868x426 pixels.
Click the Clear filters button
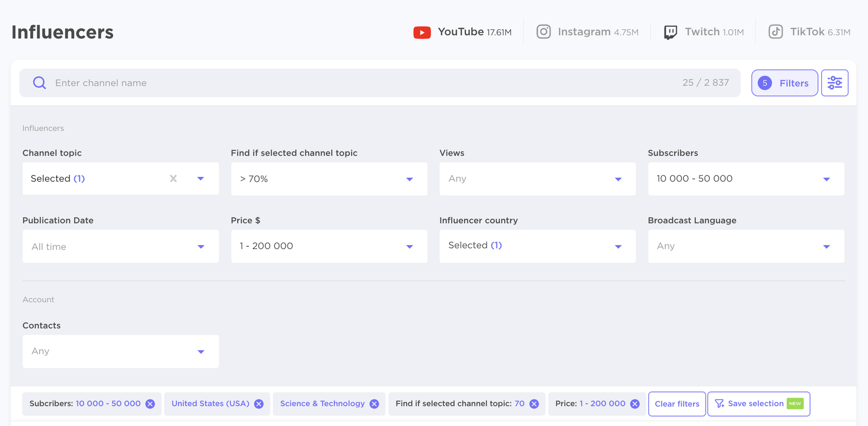pyautogui.click(x=677, y=404)
